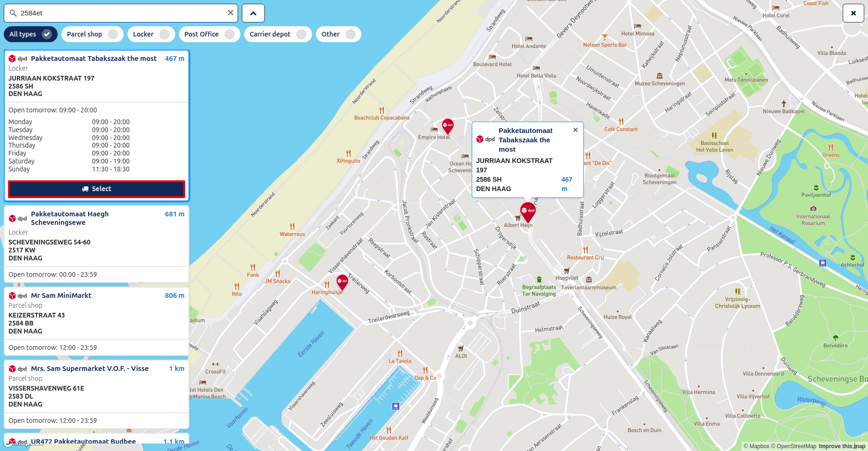Screen dimensions: 868x451
Task: Click the ALDI shopping cart icon
Action: coord(461,348)
